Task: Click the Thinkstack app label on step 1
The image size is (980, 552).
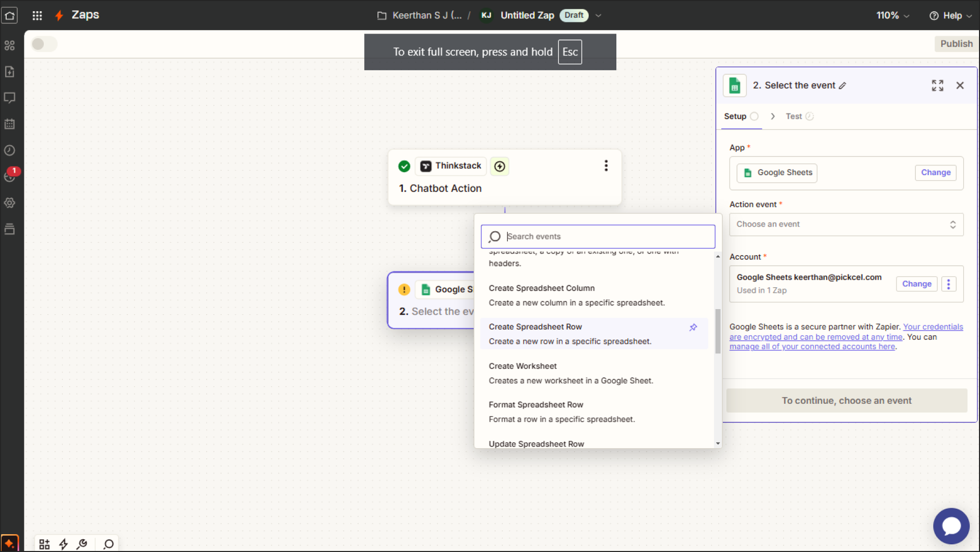Action: [x=451, y=167]
